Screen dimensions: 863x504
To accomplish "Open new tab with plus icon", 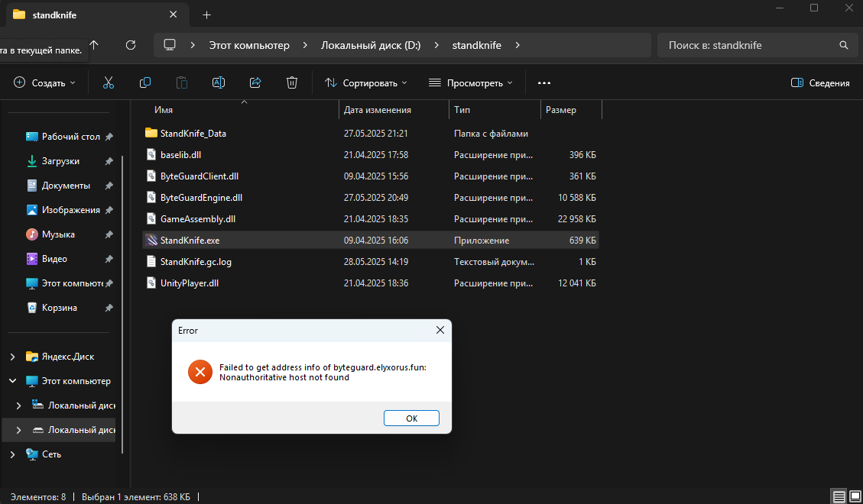I will [207, 15].
